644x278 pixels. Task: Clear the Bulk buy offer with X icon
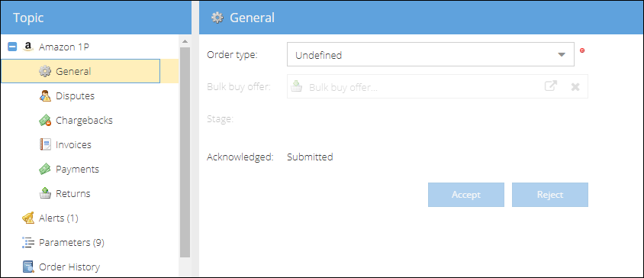click(x=575, y=87)
